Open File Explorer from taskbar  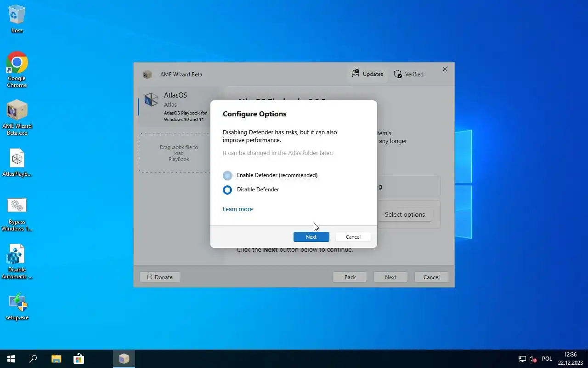click(x=56, y=359)
